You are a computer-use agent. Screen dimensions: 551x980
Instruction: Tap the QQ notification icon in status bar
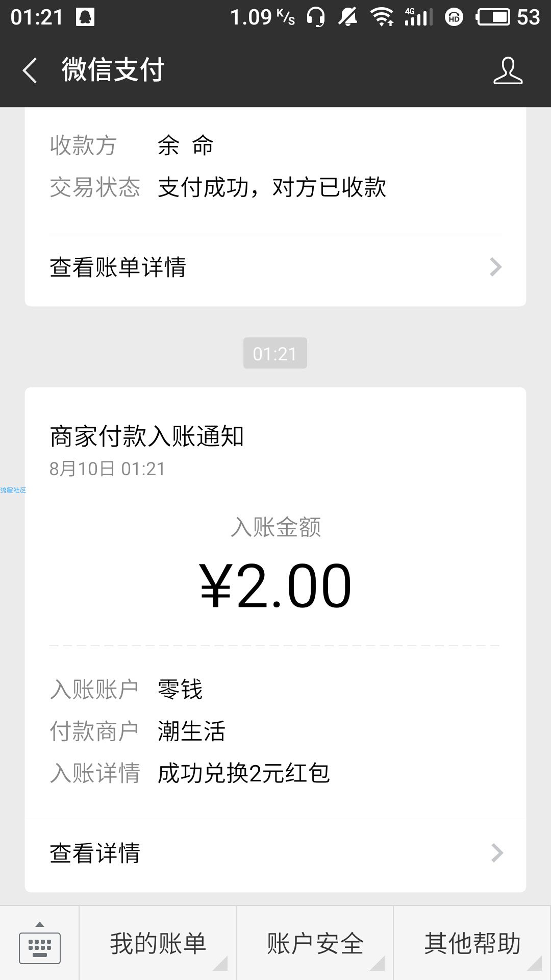click(85, 17)
